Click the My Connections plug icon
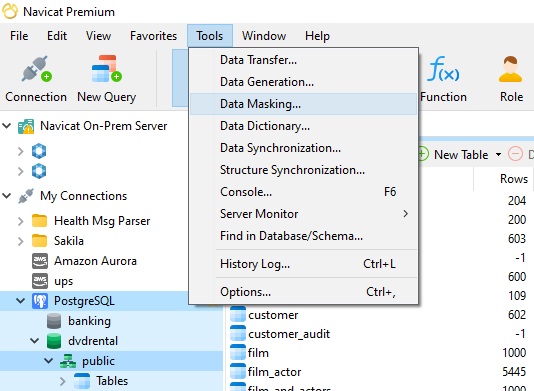 point(26,196)
